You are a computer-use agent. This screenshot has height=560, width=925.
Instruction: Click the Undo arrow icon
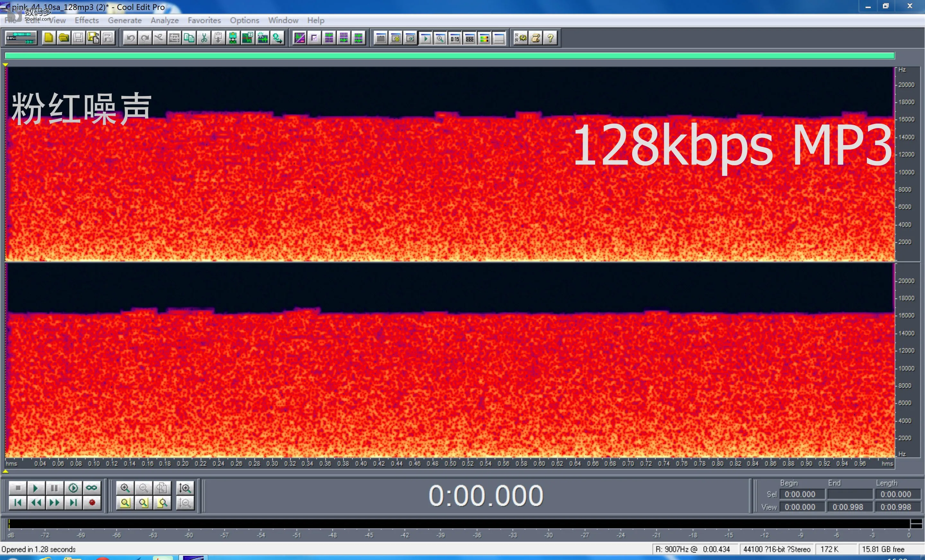click(130, 38)
